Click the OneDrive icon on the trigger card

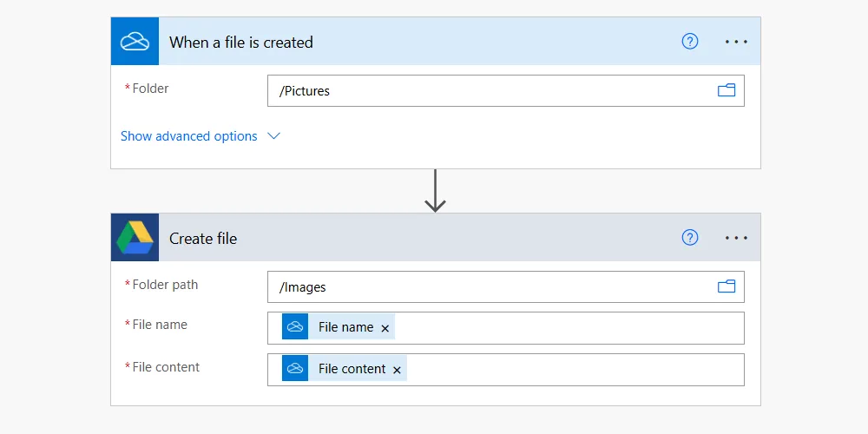[135, 42]
